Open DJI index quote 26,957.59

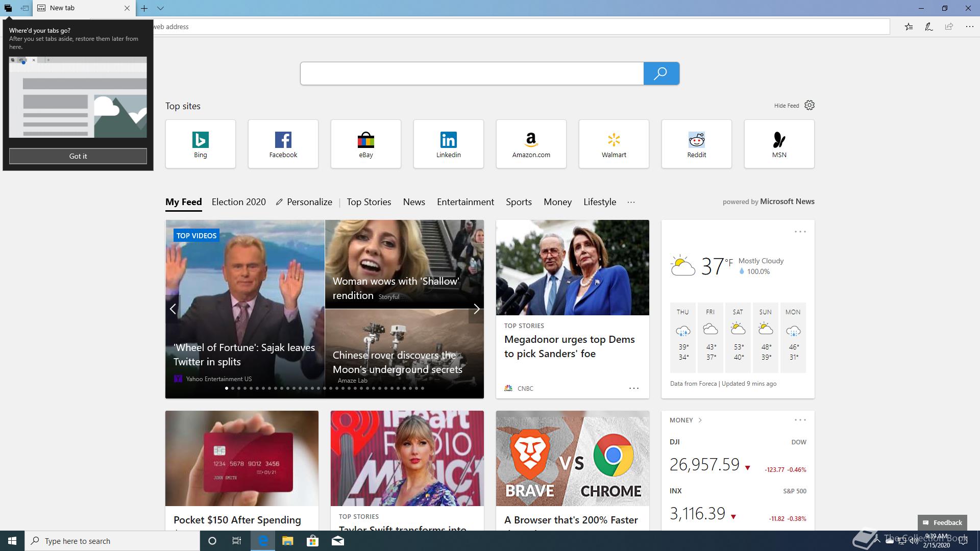click(x=738, y=457)
